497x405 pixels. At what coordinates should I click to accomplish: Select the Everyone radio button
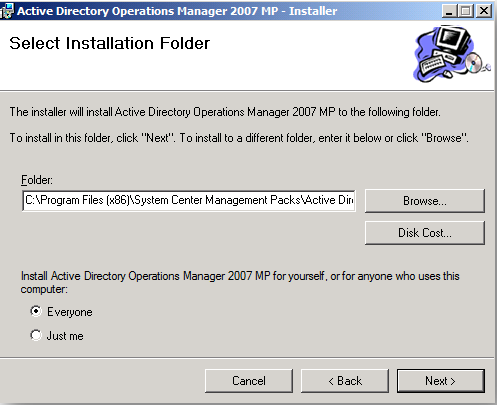[x=36, y=311]
